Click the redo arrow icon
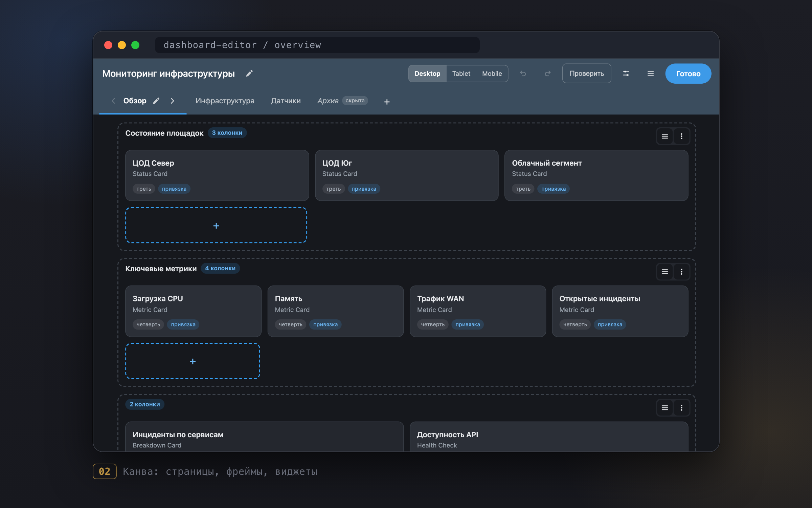The width and height of the screenshot is (812, 508). tap(547, 73)
